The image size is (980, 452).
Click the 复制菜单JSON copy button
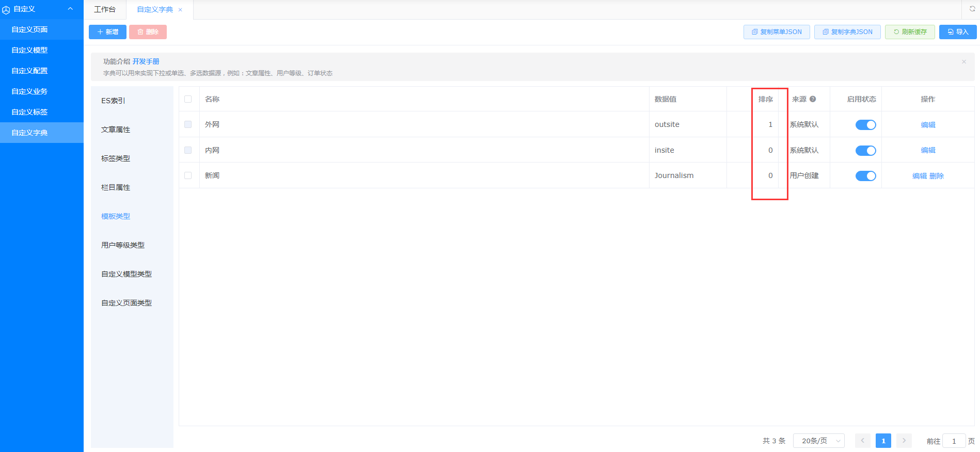pos(777,32)
